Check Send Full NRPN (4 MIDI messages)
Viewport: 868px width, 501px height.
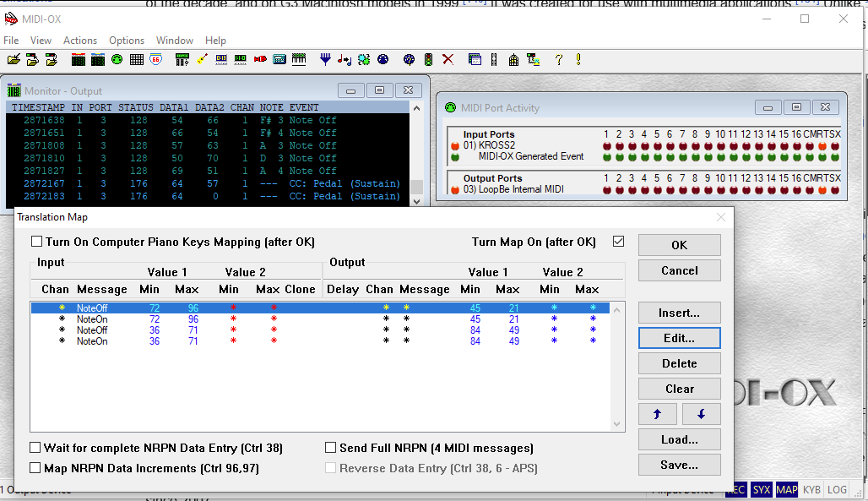[x=331, y=448]
